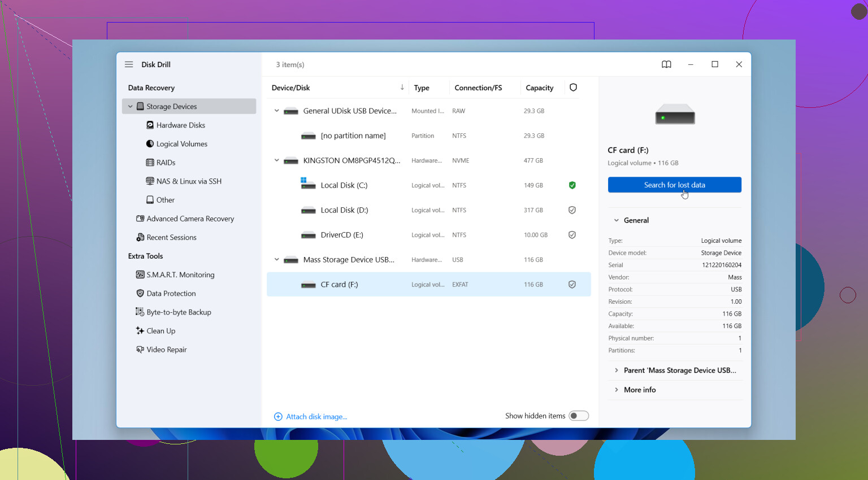Open NAS & Linux via SSH

point(189,181)
